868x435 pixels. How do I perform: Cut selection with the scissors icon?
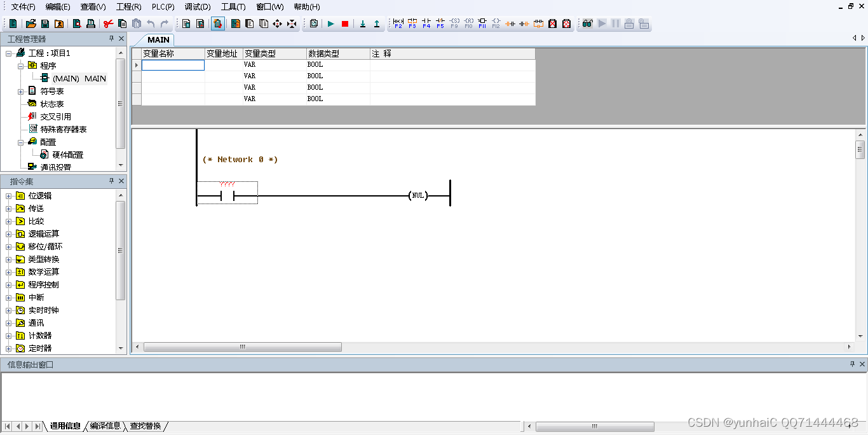(109, 24)
